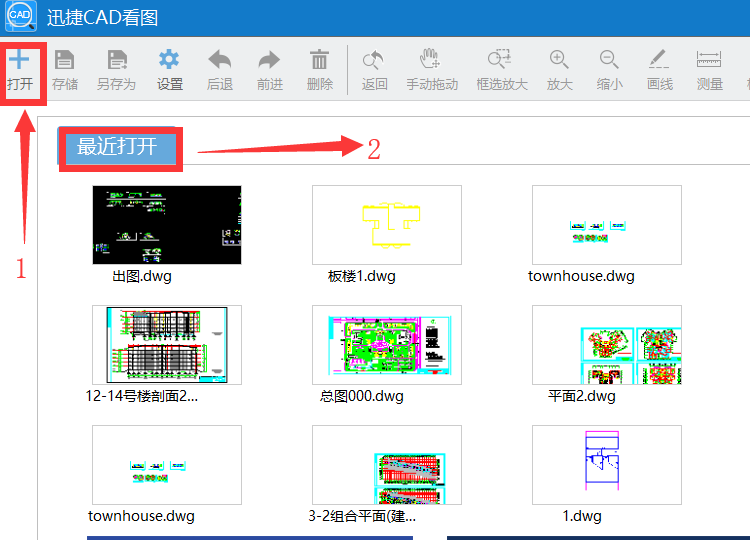Viewport: 750px width, 540px height.
Task: Click the 12-14号楼剖面2... file name
Action: [x=142, y=396]
